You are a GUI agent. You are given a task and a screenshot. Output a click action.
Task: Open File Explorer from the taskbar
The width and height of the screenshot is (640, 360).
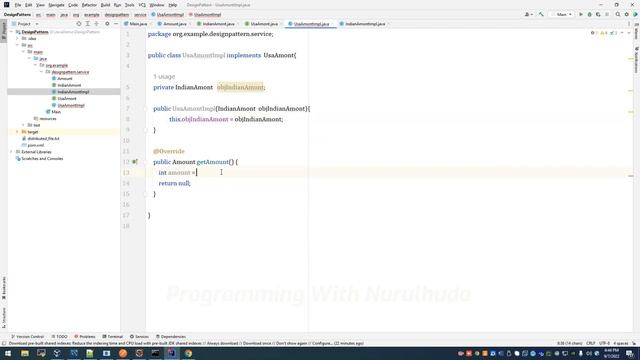click(25, 353)
